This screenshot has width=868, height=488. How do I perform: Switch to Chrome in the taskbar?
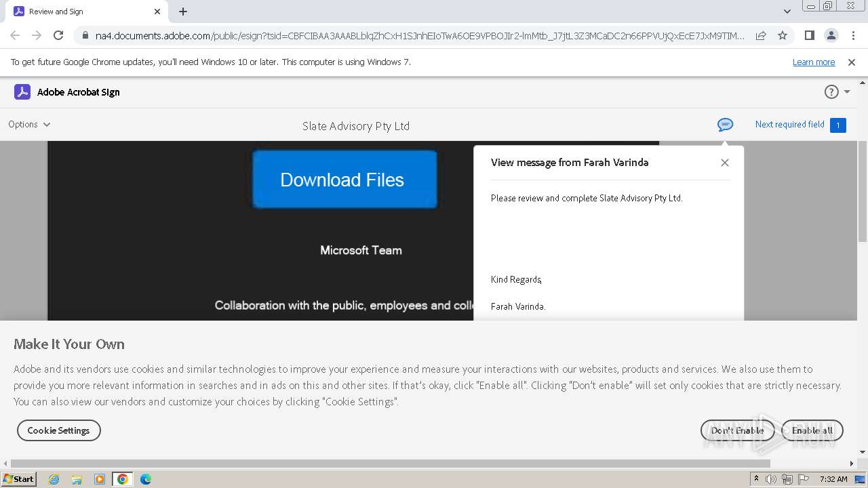(123, 479)
